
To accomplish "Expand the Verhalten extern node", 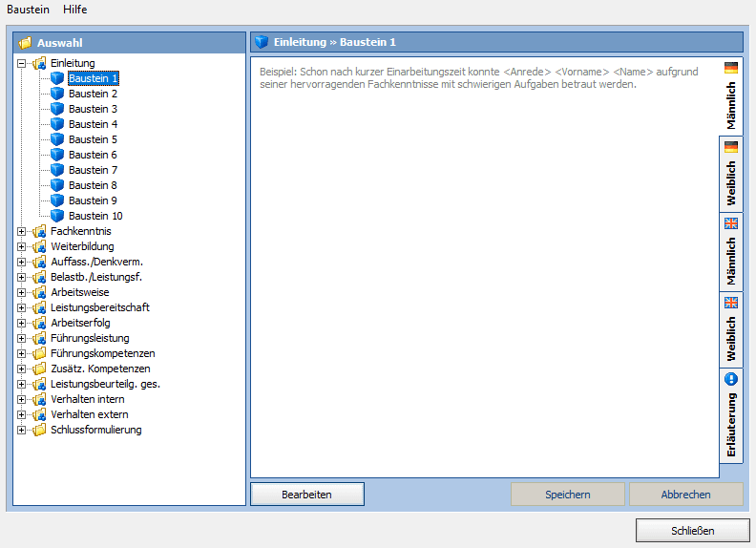I will [21, 414].
